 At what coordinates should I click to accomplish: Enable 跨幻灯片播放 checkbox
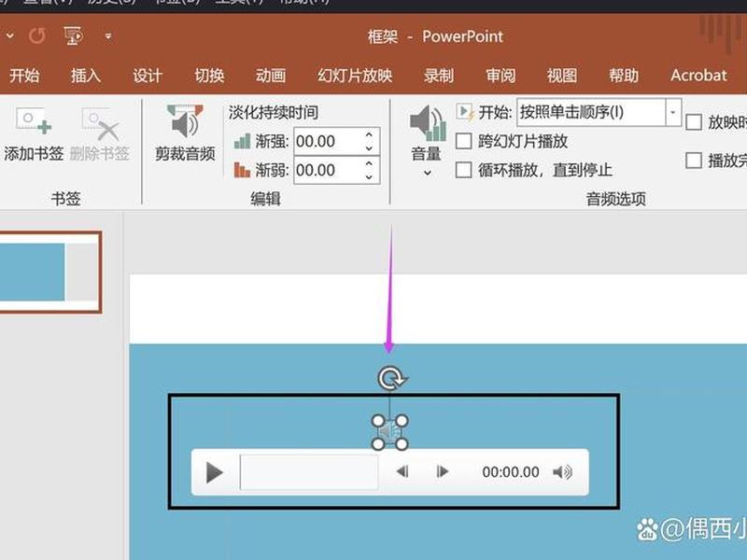tap(463, 142)
